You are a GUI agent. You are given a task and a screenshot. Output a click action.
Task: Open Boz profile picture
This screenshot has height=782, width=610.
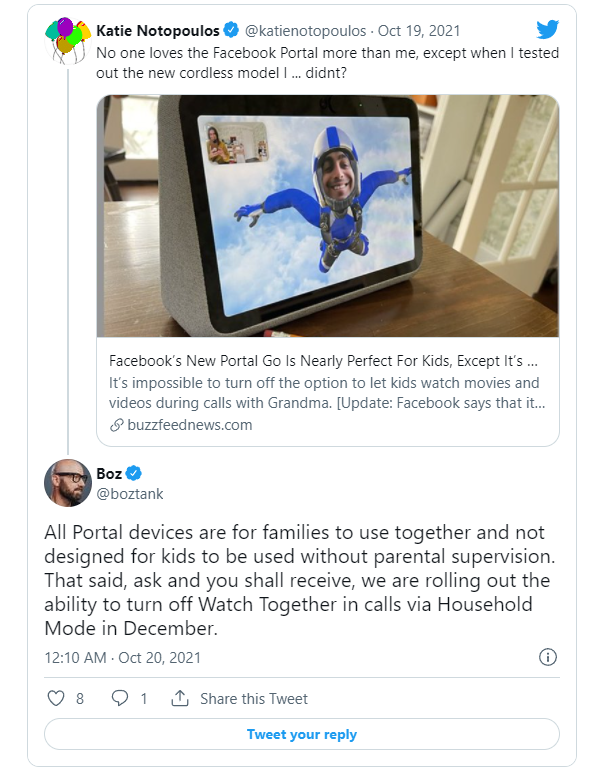[x=67, y=483]
